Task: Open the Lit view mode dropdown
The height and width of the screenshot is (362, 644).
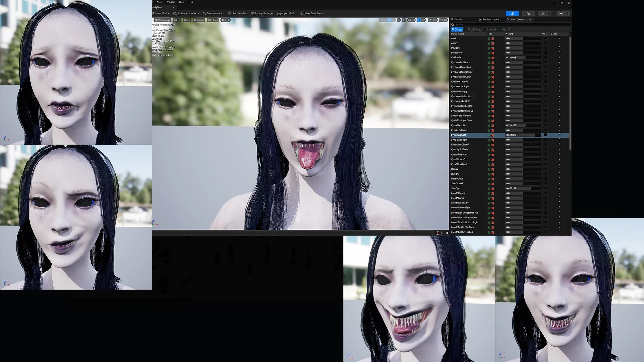Action: tap(177, 20)
